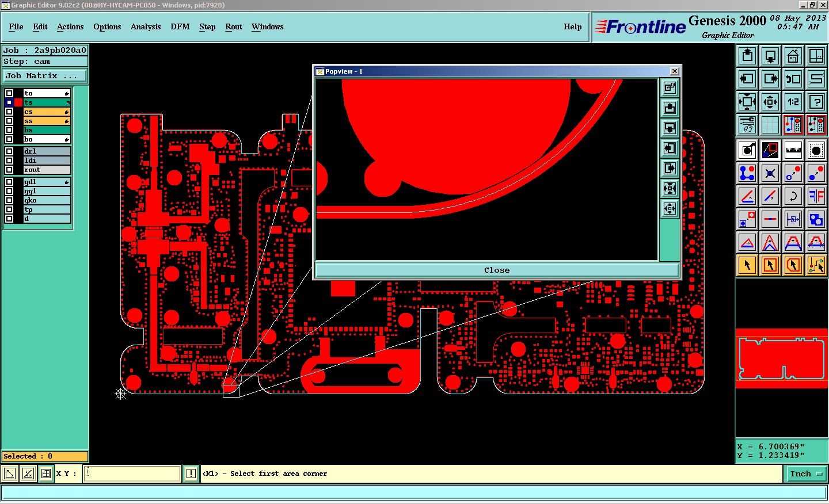Viewport: 829px width, 504px height.
Task: Click the question mark help icon
Action: (816, 102)
